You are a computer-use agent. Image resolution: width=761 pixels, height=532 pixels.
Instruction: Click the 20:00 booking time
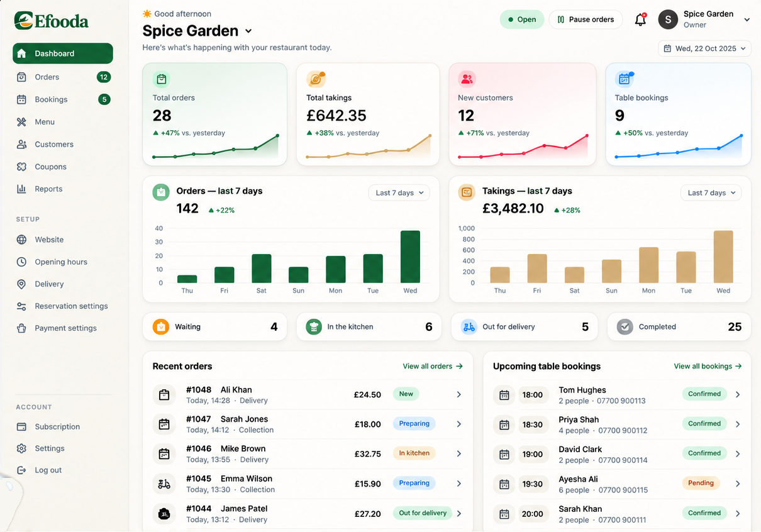click(x=533, y=514)
